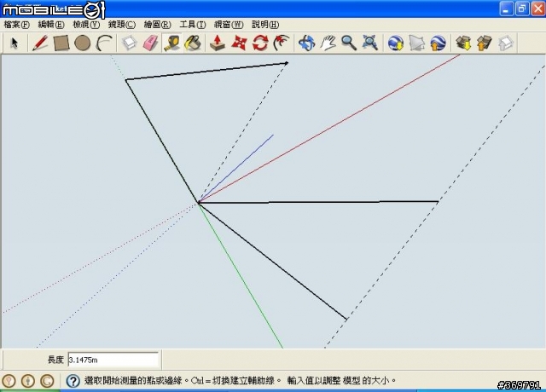
Task: Open the 檢視(V) menu
Action: pyautogui.click(x=86, y=25)
